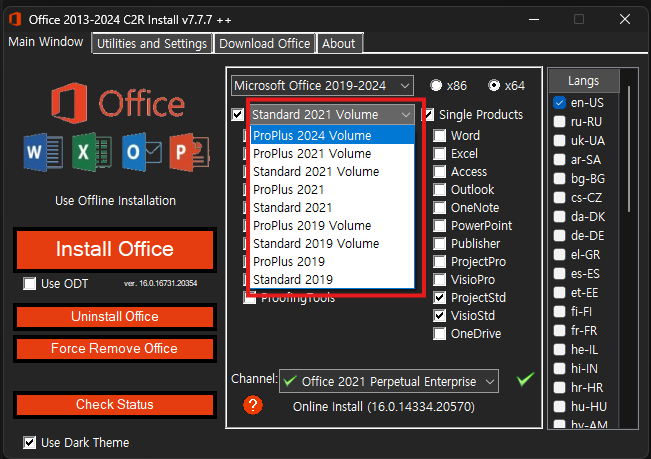Collapse the Standard 2021 Volume edition dropdown
This screenshot has width=651, height=459.
pyautogui.click(x=332, y=115)
